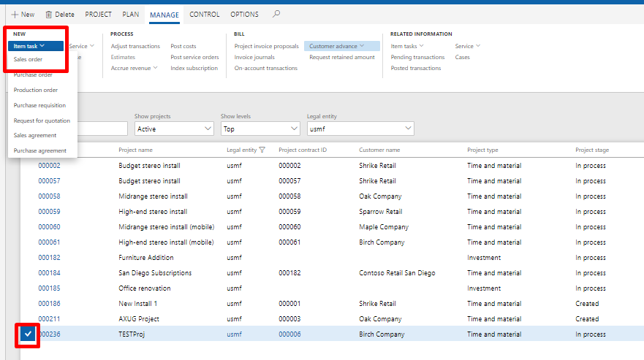Select Sales order from the menu
This screenshot has width=644, height=360.
(x=28, y=59)
